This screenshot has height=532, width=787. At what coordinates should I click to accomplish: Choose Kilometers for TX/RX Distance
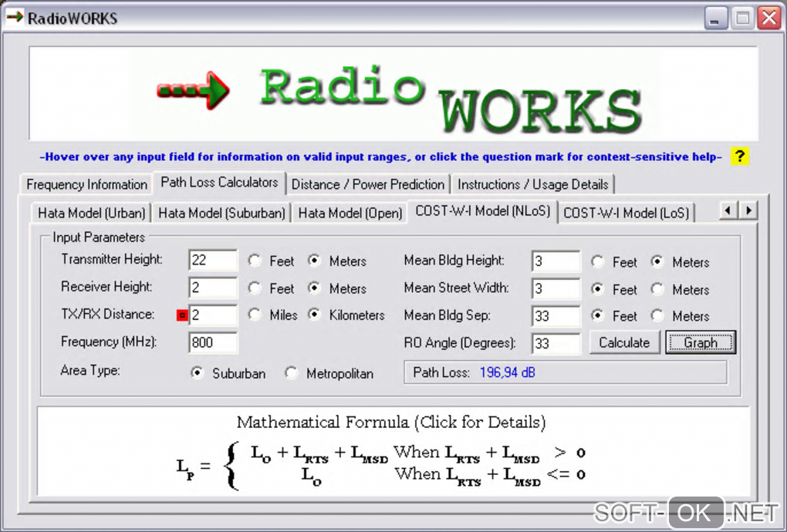tap(346, 315)
